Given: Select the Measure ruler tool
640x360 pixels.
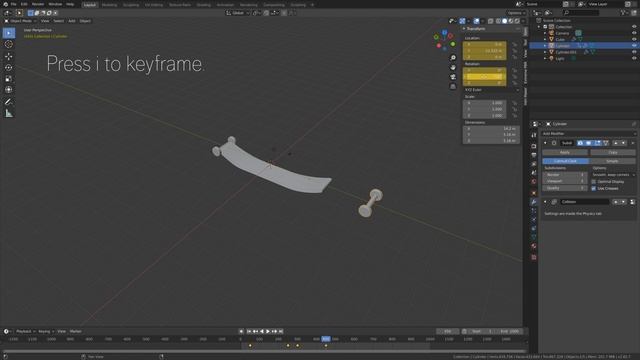Looking at the screenshot, I should (x=9, y=114).
